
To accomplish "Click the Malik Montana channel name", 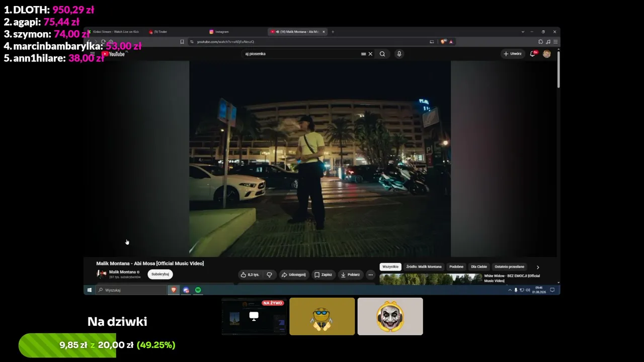I will [122, 272].
